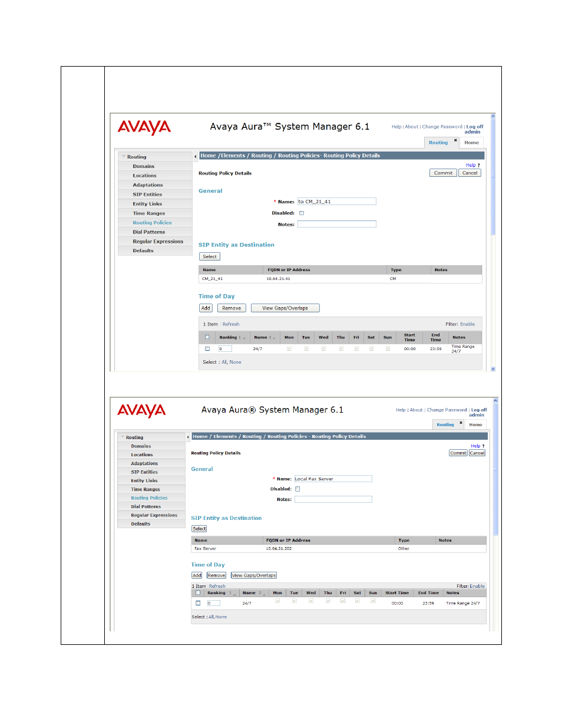Open the Routing tab in upper screenshot

[x=438, y=143]
